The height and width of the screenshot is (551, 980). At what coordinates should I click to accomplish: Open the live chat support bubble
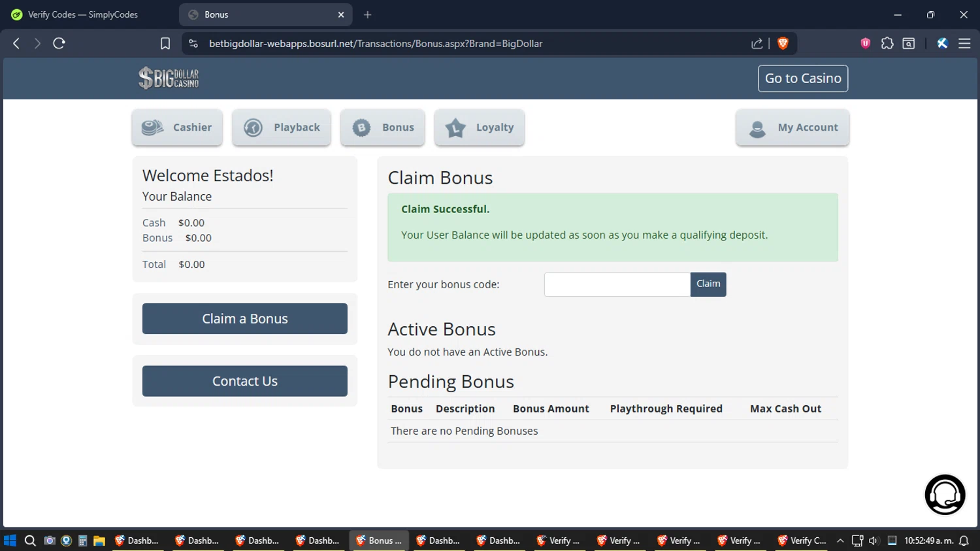tap(945, 495)
